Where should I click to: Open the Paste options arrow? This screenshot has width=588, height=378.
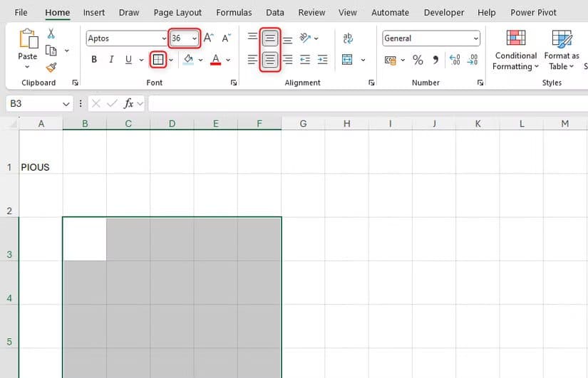(27, 67)
